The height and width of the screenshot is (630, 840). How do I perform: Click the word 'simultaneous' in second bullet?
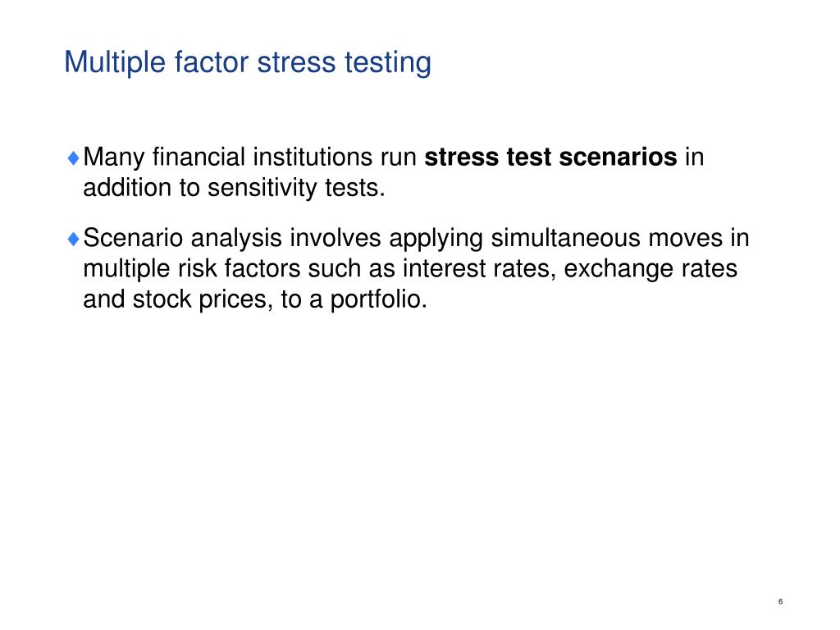pos(566,237)
